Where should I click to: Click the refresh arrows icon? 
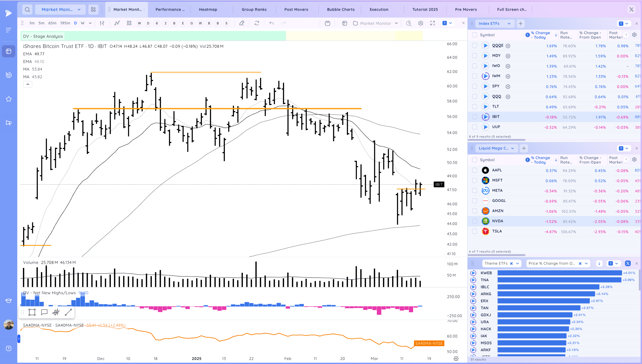[x=257, y=23]
